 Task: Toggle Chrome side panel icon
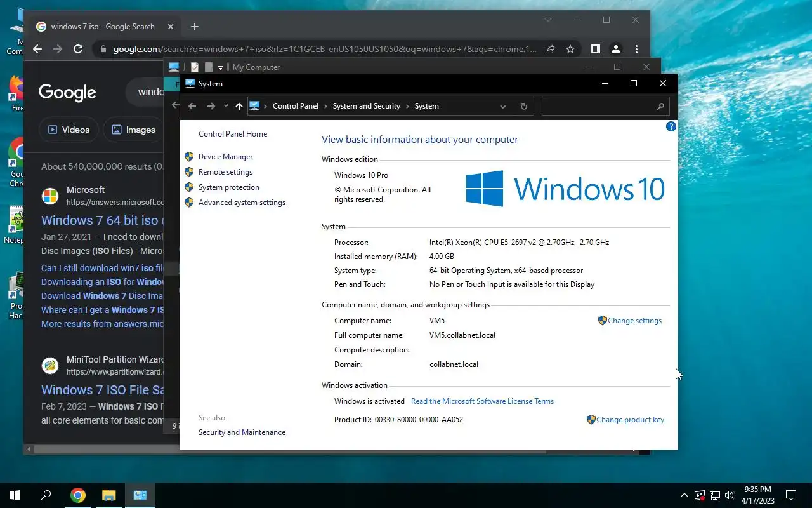pyautogui.click(x=595, y=49)
